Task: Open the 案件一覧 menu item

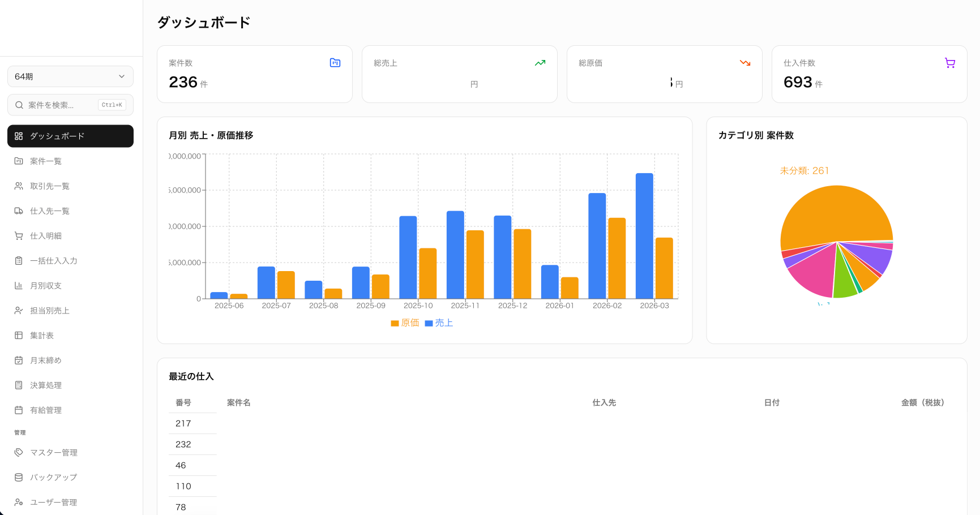Action: click(70, 161)
